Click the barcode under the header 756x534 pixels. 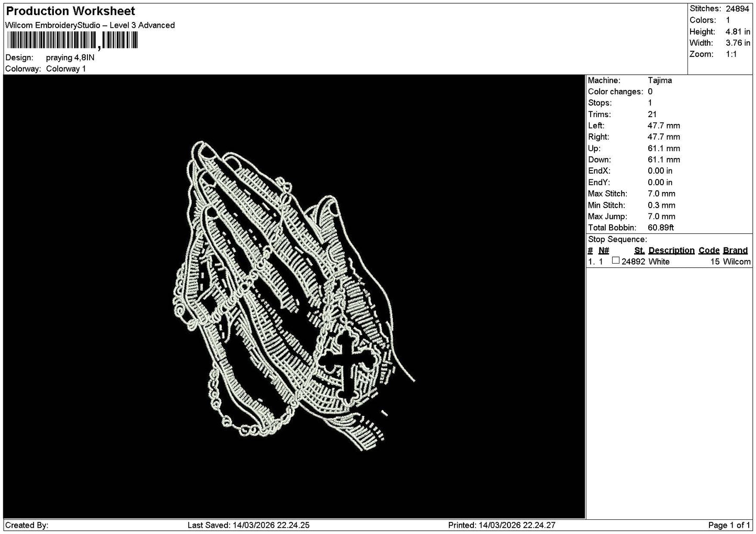(73, 41)
